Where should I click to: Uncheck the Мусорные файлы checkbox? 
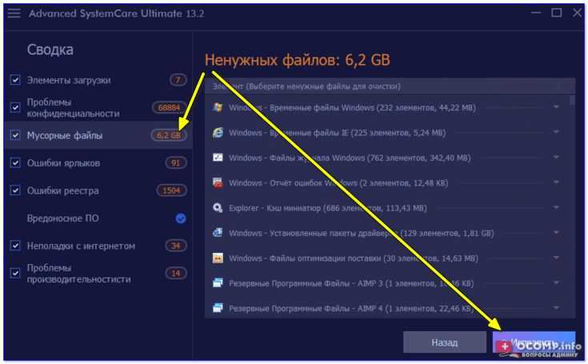pos(15,135)
